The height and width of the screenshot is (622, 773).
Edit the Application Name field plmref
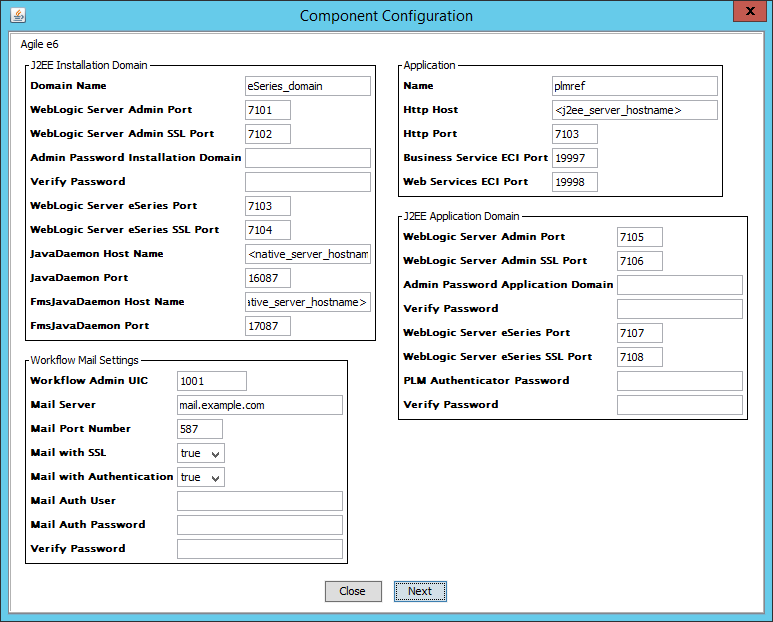634,86
